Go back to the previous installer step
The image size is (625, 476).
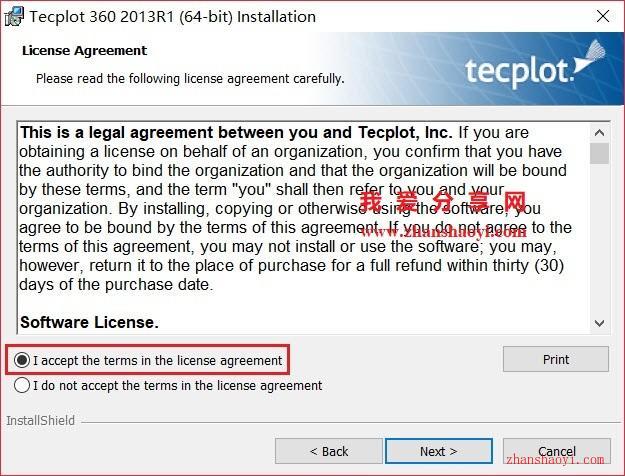(329, 451)
